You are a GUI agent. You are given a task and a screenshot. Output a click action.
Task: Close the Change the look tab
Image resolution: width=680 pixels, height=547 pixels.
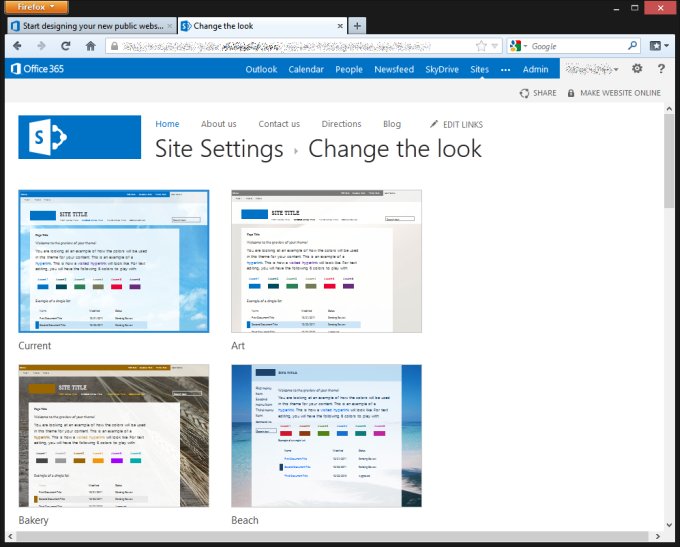(340, 26)
